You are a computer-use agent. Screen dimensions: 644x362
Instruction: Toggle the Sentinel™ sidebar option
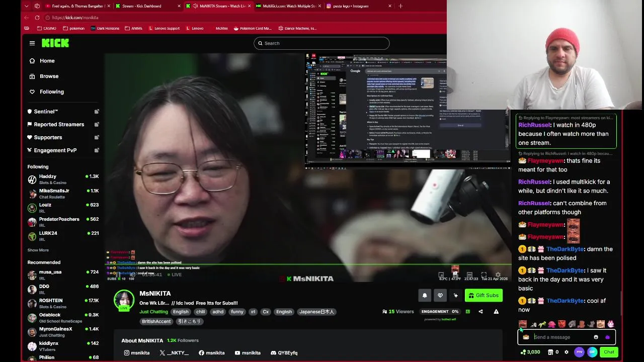[x=63, y=112]
